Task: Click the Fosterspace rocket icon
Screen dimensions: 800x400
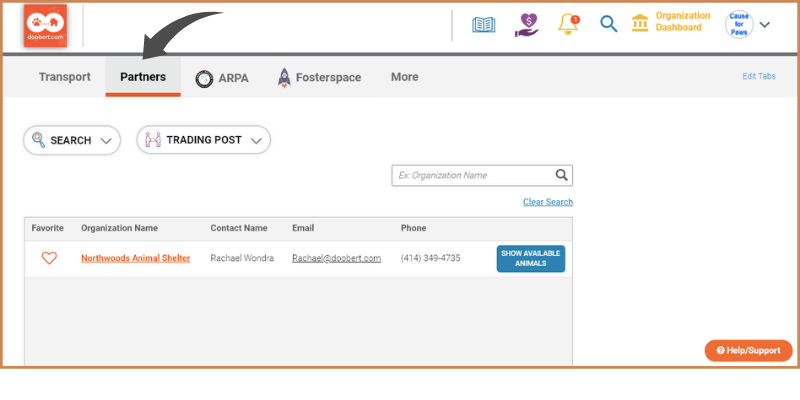Action: point(284,78)
